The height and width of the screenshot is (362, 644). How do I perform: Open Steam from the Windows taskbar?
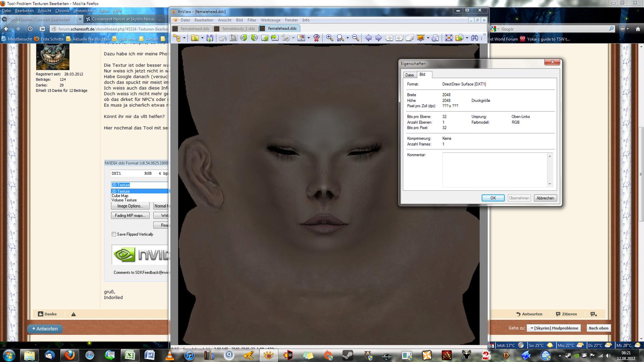pyautogui.click(x=348, y=355)
